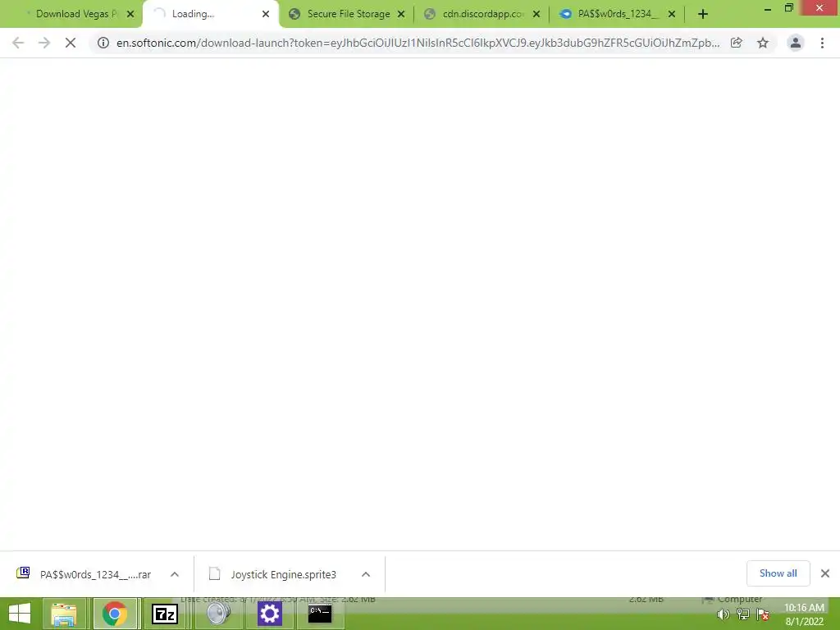
Task: Open File Explorer from taskbar
Action: click(64, 614)
